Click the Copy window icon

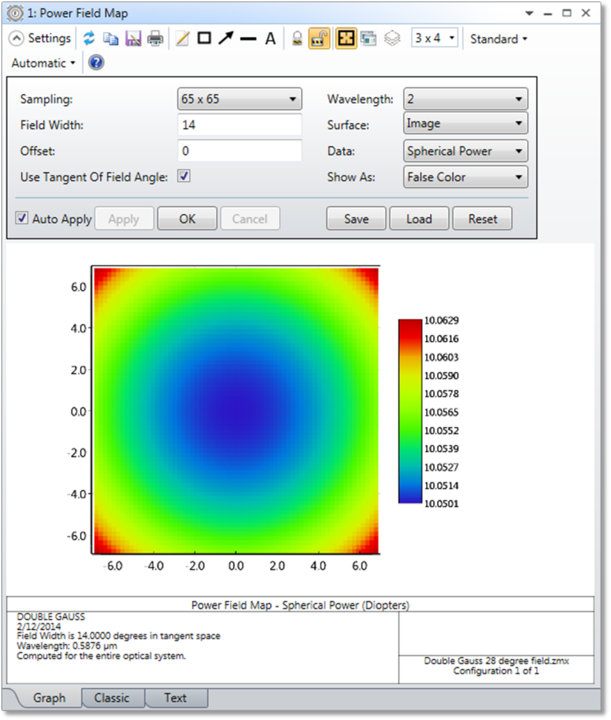pos(110,39)
